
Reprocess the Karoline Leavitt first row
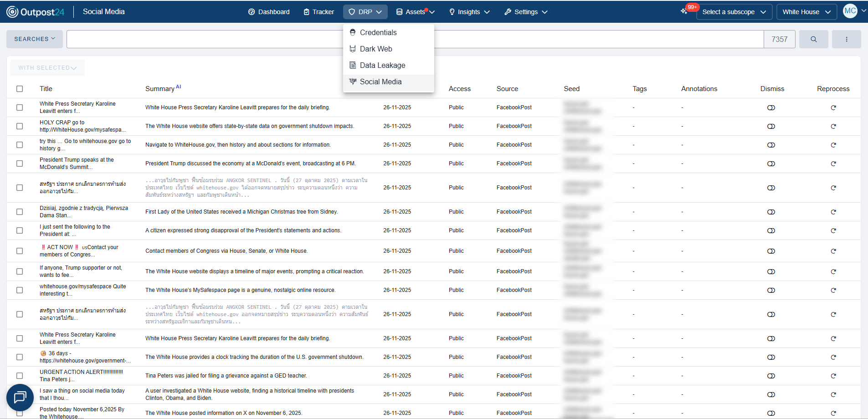tap(833, 108)
